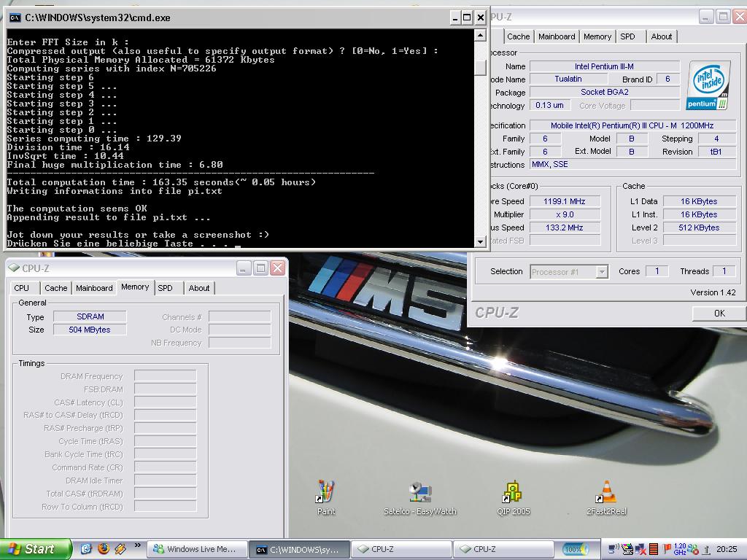Viewport: 747px width, 560px height.
Task: Click Memory Type field showing SDRAM
Action: 90,316
